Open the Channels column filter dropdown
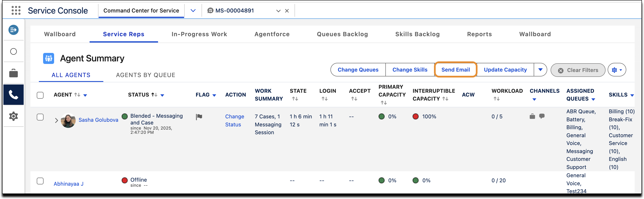The width and height of the screenshot is (644, 199). tap(534, 99)
